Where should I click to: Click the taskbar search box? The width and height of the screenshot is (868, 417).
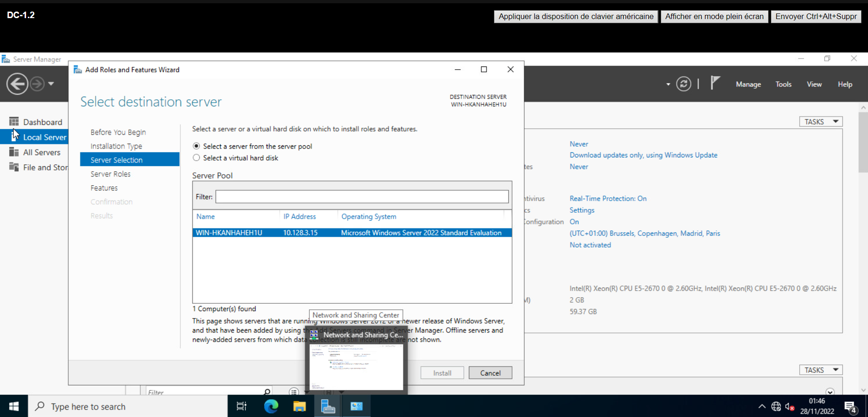(128, 406)
